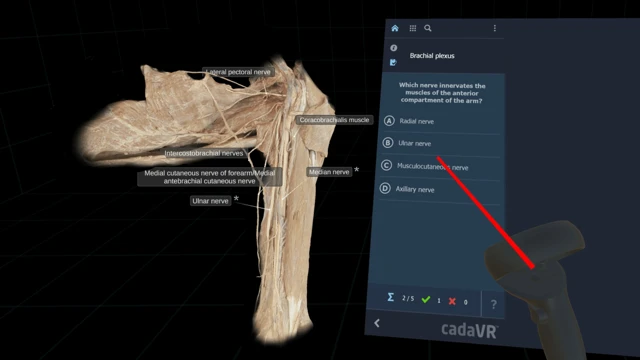This screenshot has height=360, width=640.
Task: Open the search magnifier icon
Action: coord(428,28)
